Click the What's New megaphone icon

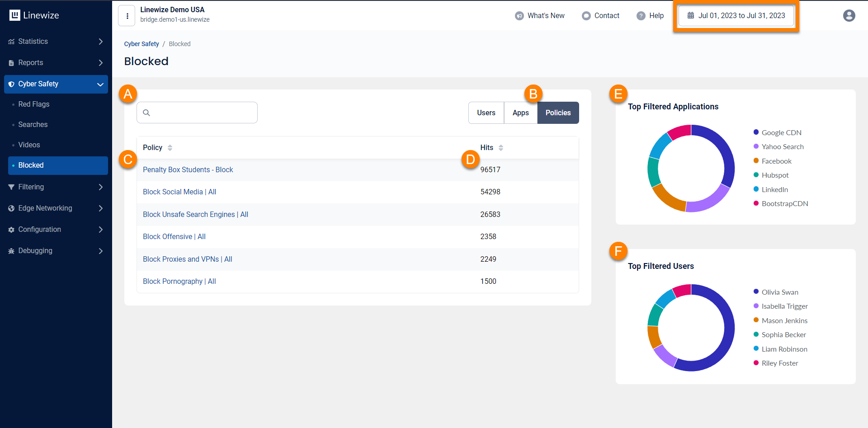(519, 16)
